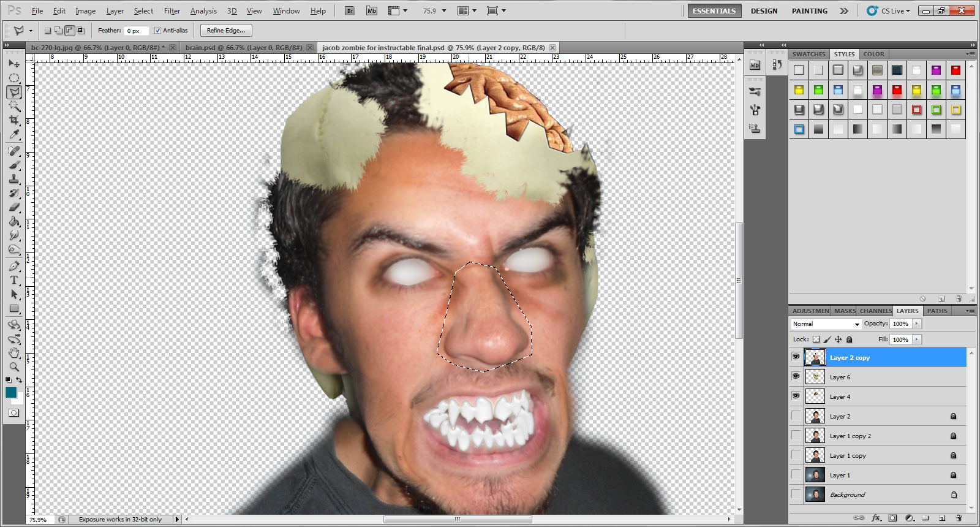The height and width of the screenshot is (527, 980).
Task: Show Layer 1 visibility box
Action: coord(796,474)
